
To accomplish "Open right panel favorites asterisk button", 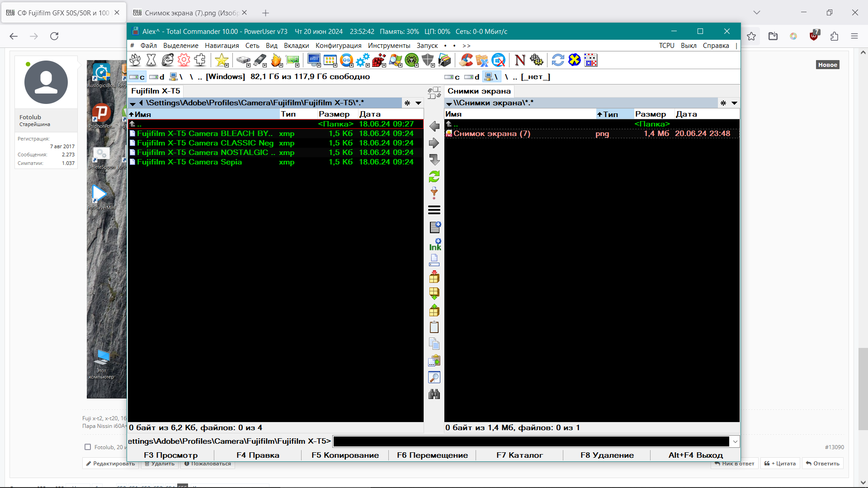I will (723, 103).
